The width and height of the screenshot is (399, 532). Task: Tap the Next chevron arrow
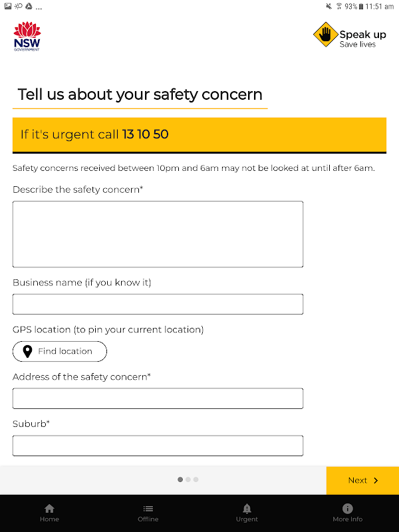[376, 480]
